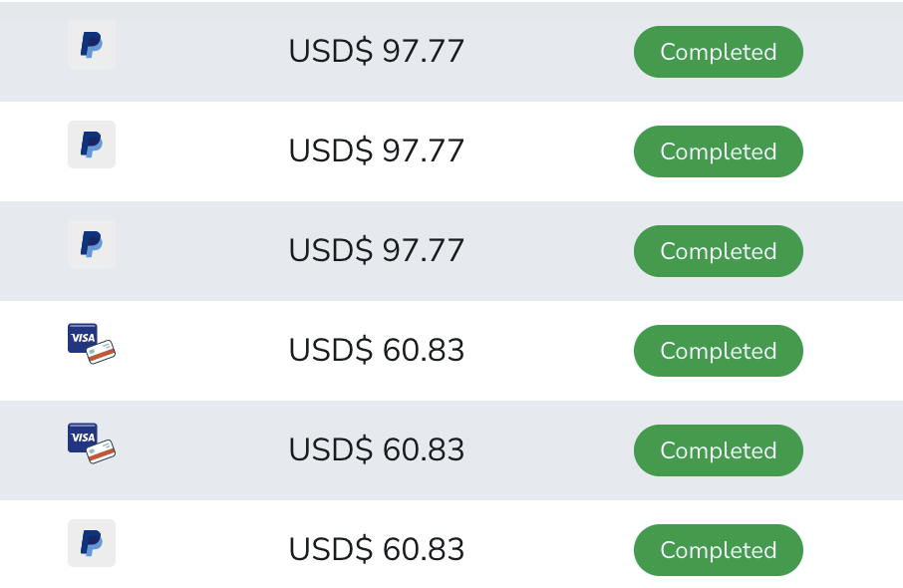Viewport: 903px width, 588px height.
Task: Select the USD$ 60.83 amount of the PayPal payment
Action: pyautogui.click(x=376, y=550)
